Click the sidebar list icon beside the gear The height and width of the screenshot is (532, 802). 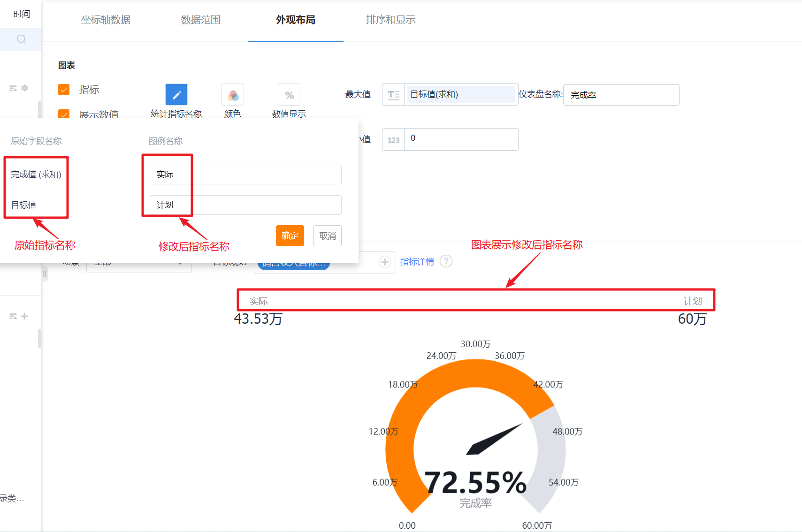click(13, 88)
